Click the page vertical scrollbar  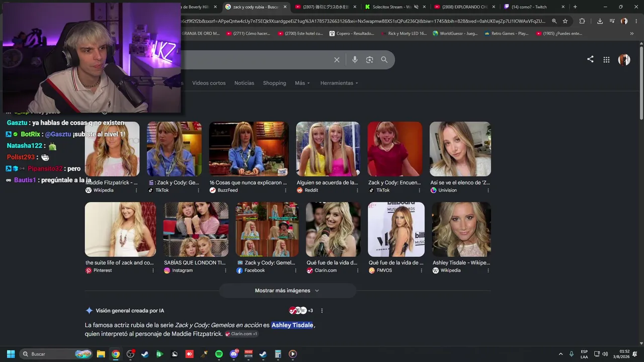click(x=641, y=83)
